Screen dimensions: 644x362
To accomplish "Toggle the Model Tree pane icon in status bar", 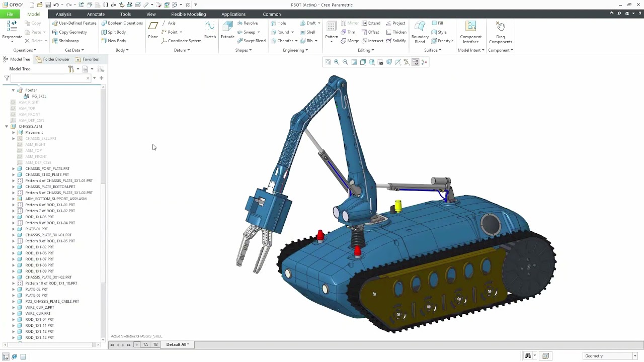I will click(6, 356).
